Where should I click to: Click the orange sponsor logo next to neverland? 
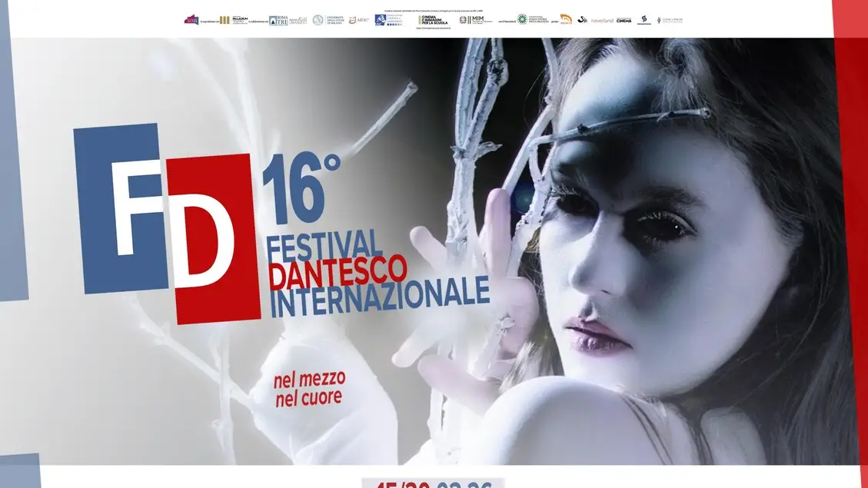pyautogui.click(x=566, y=20)
